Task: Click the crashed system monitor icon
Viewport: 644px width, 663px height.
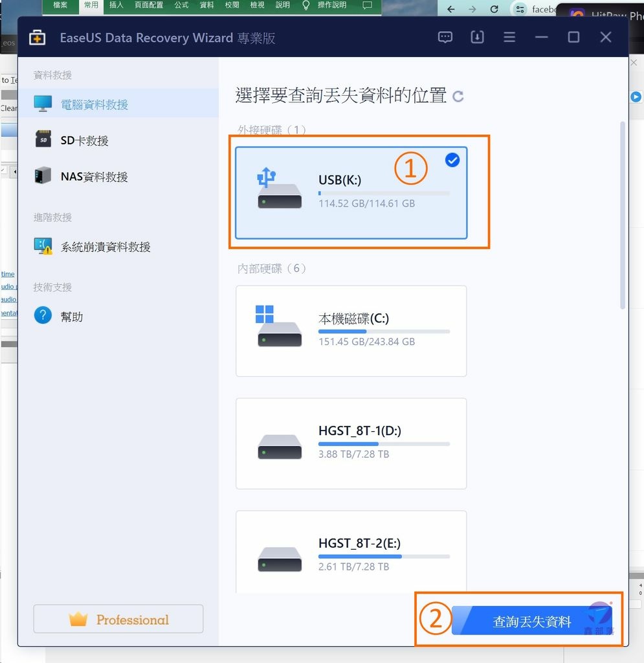Action: [43, 246]
